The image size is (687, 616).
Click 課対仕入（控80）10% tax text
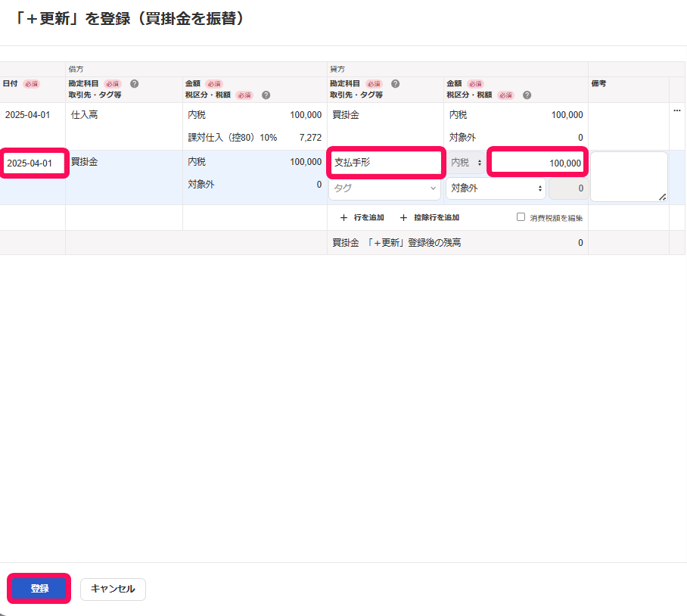click(x=232, y=138)
